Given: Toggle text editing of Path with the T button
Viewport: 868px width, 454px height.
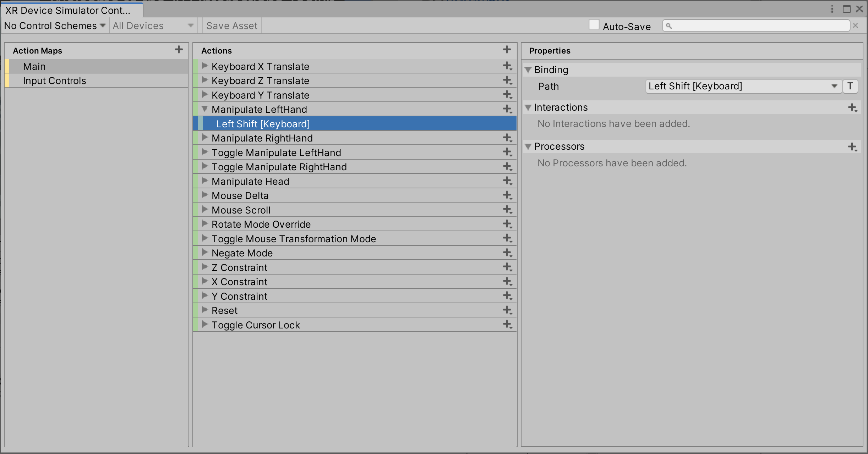Looking at the screenshot, I should pos(850,86).
